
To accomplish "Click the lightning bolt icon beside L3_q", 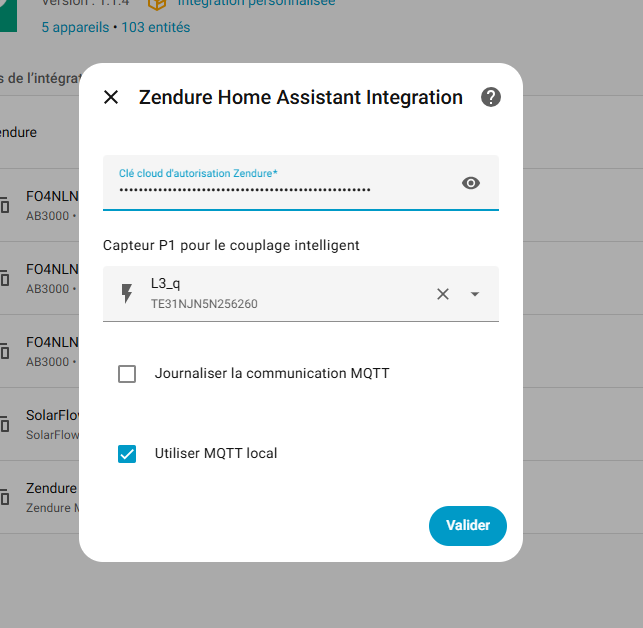I will (x=127, y=294).
